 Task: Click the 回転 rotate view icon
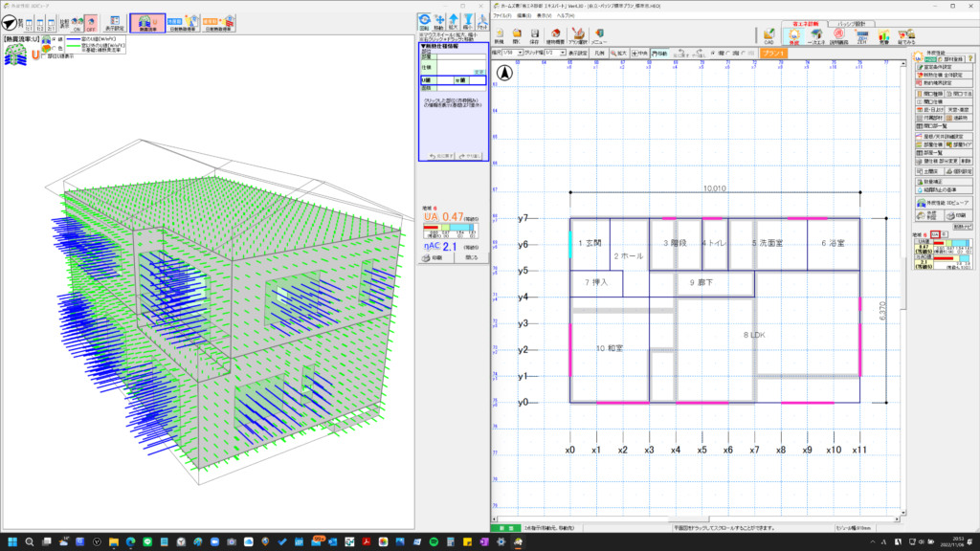425,22
